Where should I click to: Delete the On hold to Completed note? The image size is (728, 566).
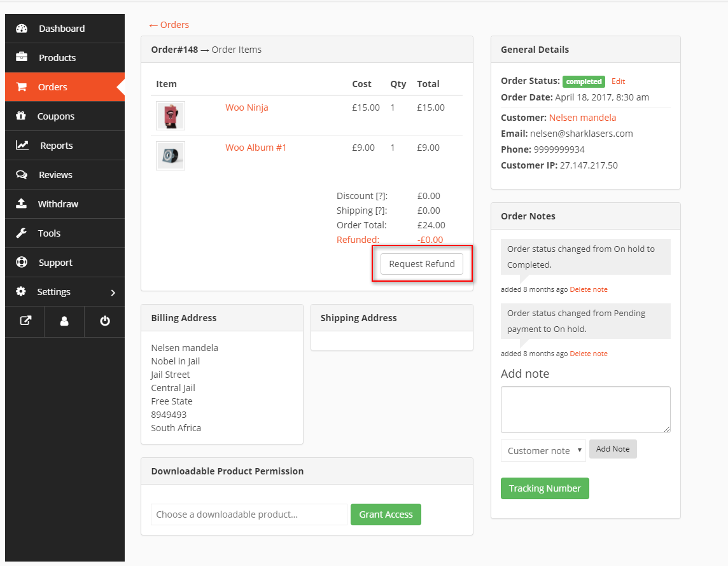click(588, 289)
